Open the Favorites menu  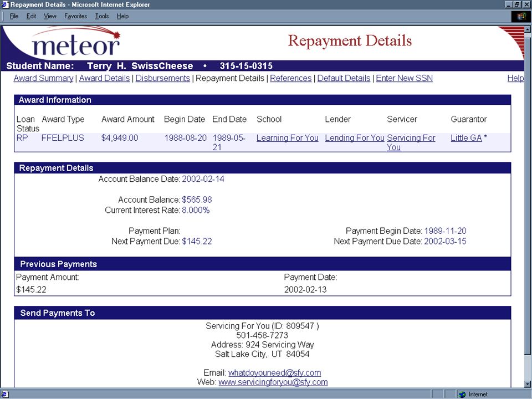pyautogui.click(x=75, y=16)
